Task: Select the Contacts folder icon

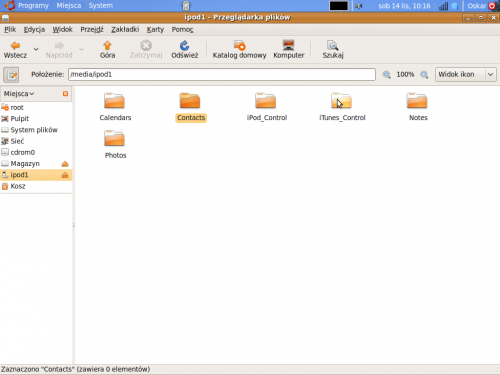Action: pyautogui.click(x=190, y=101)
